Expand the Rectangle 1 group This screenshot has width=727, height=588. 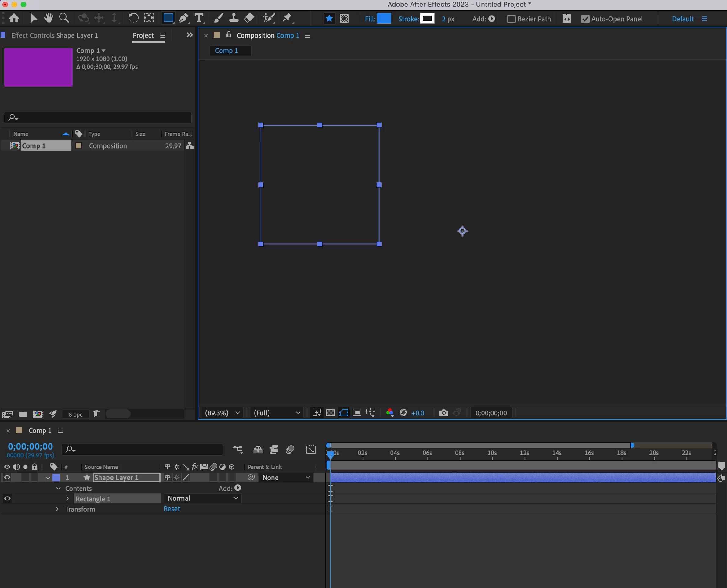point(67,499)
